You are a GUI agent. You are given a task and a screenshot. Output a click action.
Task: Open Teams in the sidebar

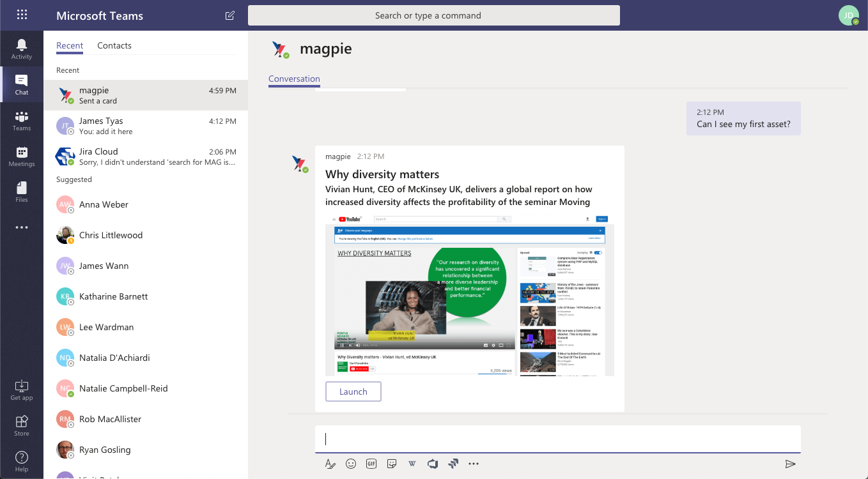point(22,120)
